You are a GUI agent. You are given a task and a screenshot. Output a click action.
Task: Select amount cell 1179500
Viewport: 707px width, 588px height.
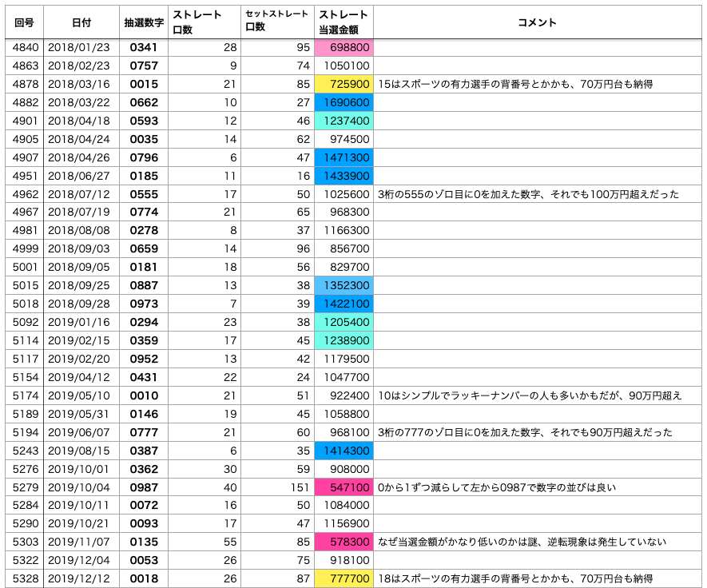[344, 359]
